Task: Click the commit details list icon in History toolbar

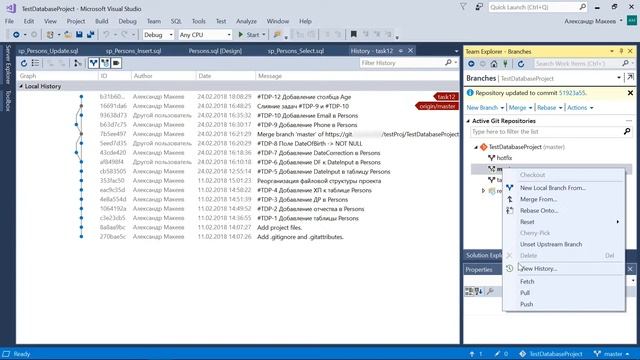Action: (x=36, y=63)
